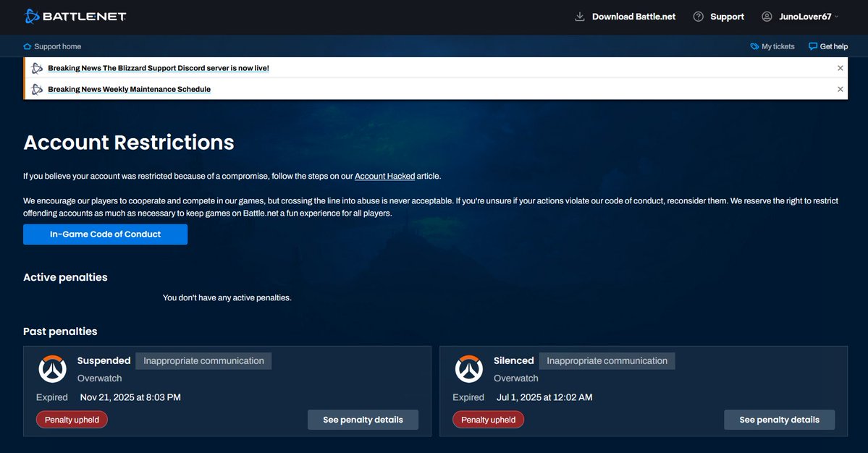Click the user profile avatar icon
This screenshot has height=453, width=868.
pos(767,17)
